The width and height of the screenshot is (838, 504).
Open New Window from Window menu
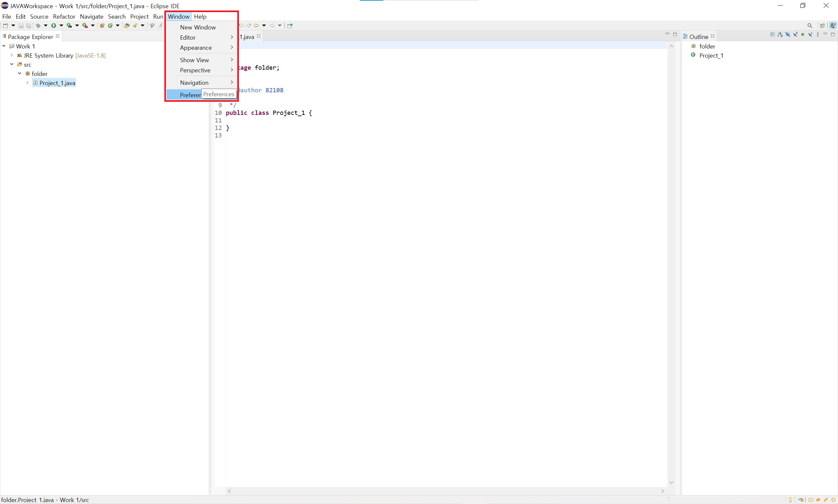198,27
